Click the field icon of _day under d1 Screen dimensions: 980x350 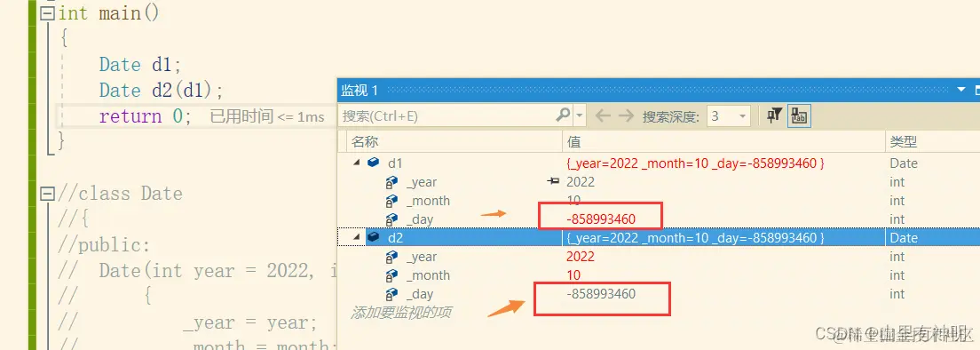(x=391, y=219)
